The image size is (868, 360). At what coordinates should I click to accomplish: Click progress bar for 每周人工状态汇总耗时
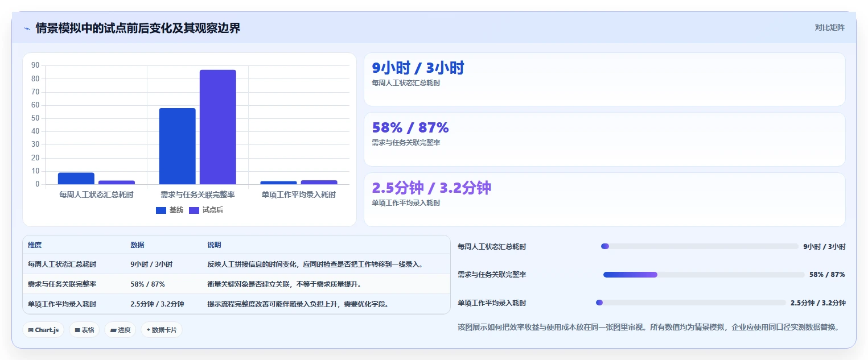pos(700,246)
